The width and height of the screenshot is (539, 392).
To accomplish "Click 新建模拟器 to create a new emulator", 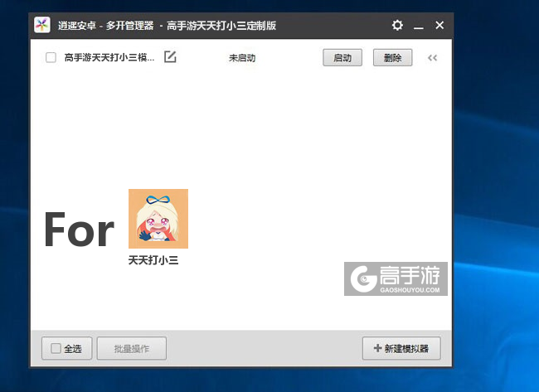I will coord(401,349).
